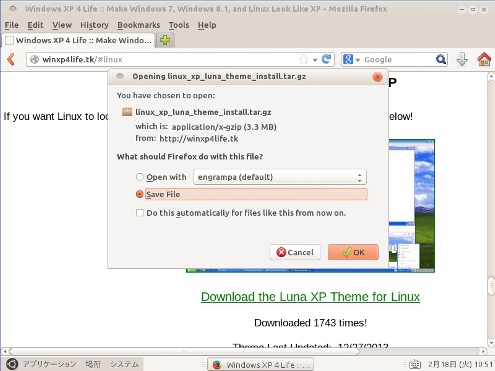Click the XP desktop screenshot thumbnail
Viewport: 495px width, 371px height.
(412, 206)
